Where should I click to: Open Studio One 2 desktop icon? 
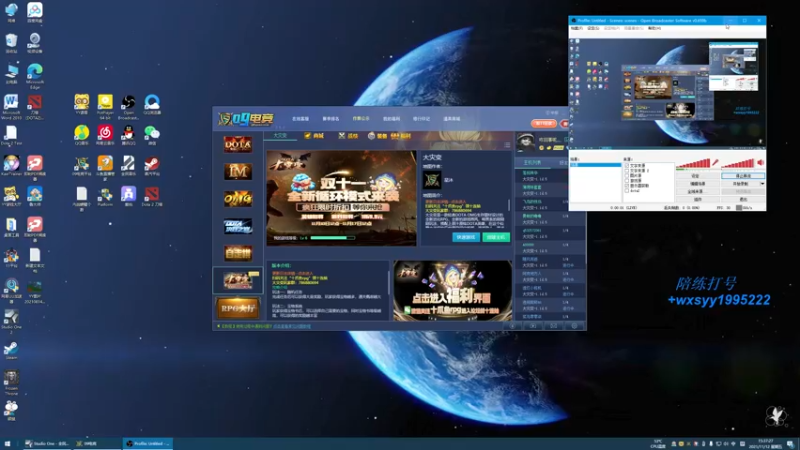(11, 321)
